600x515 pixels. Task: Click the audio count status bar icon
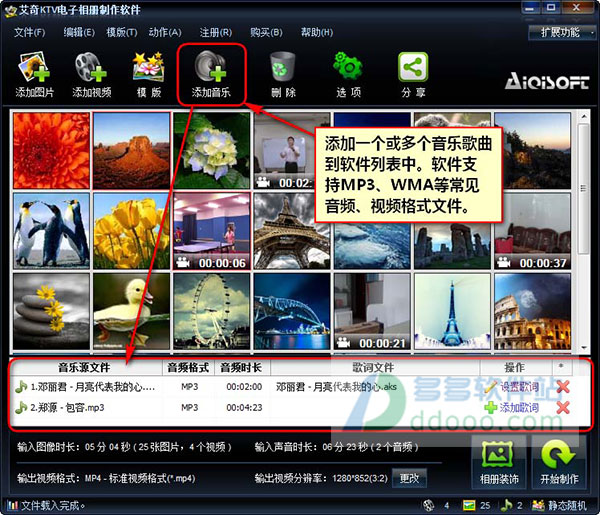tap(506, 505)
